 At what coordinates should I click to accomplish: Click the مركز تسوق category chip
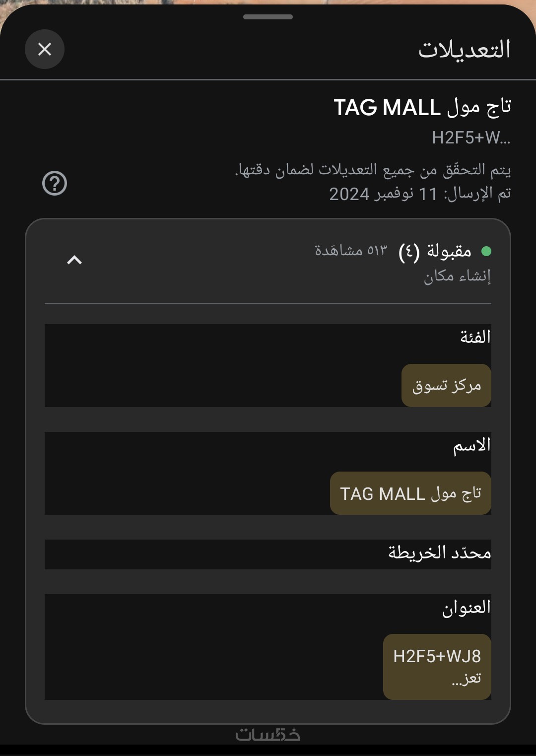446,386
